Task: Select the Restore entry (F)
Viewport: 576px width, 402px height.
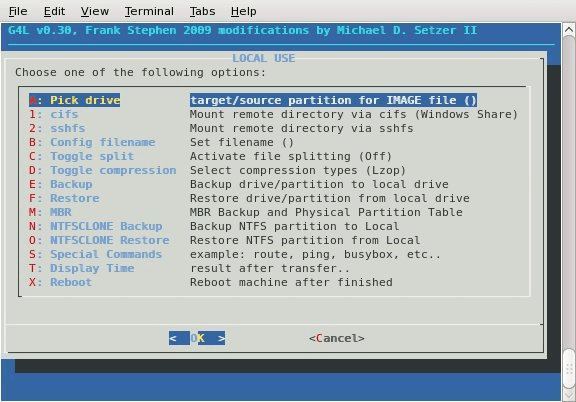Action: click(x=64, y=198)
